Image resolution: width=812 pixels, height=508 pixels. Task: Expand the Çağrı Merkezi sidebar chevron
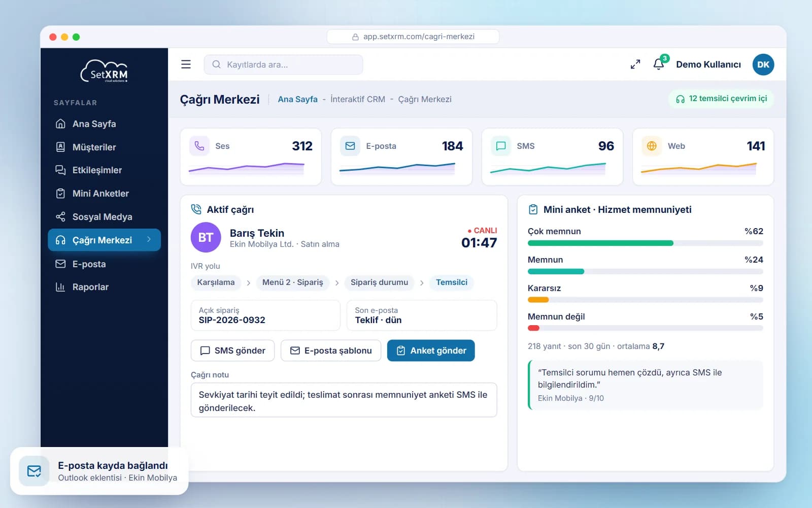coord(149,239)
